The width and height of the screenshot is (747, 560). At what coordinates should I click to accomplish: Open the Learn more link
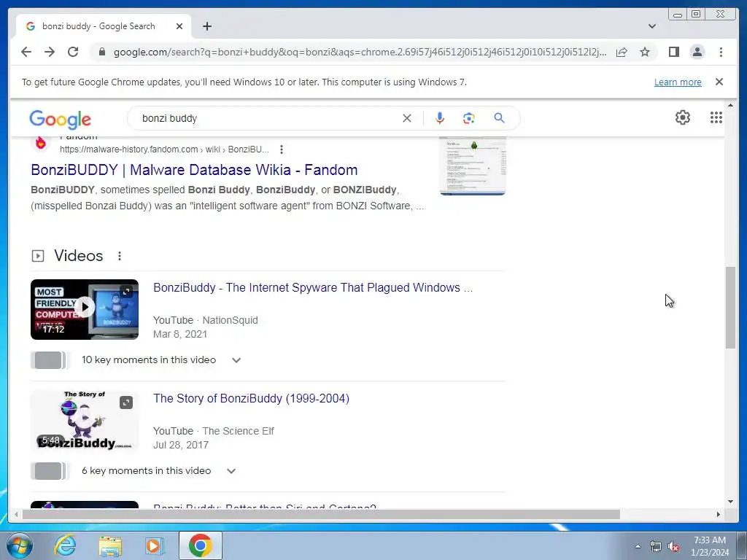pos(678,82)
